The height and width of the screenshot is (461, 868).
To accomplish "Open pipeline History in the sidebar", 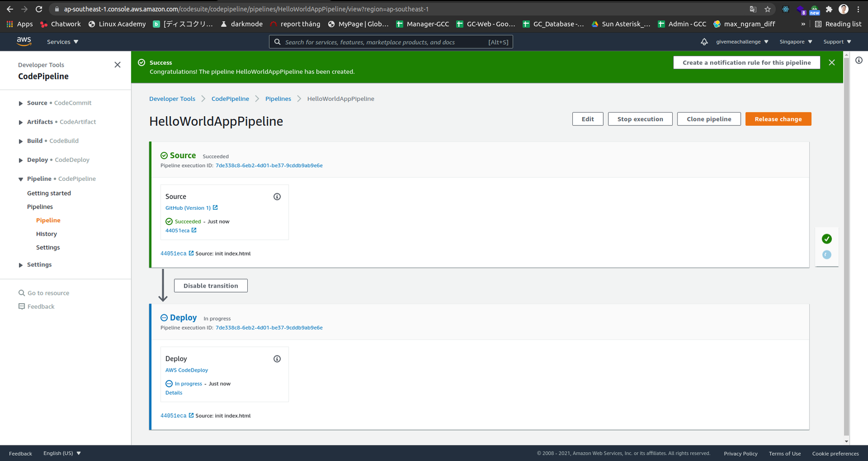I will pos(46,234).
